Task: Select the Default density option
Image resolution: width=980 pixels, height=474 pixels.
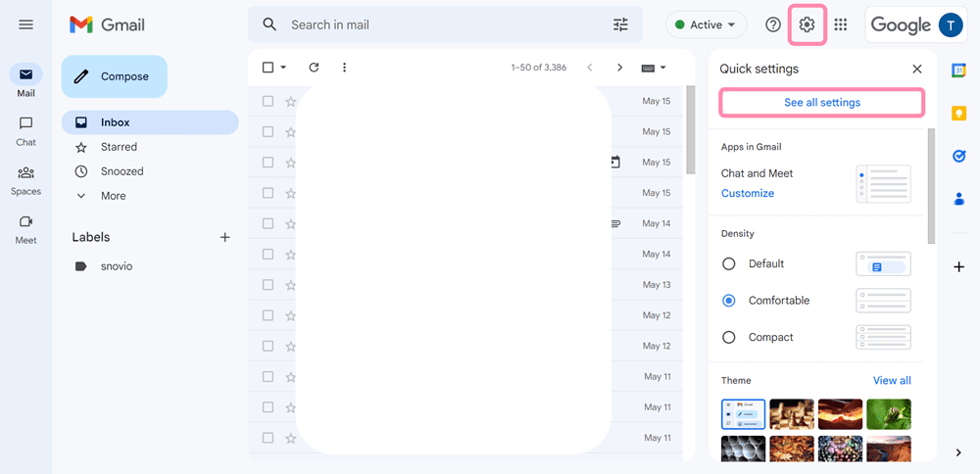Action: (728, 263)
